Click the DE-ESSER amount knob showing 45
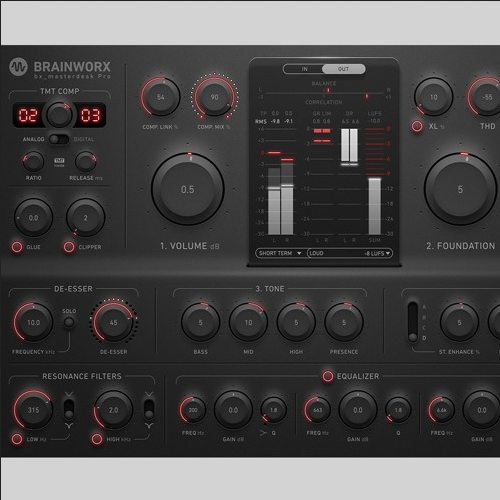Image resolution: width=500 pixels, height=500 pixels. pos(113,322)
